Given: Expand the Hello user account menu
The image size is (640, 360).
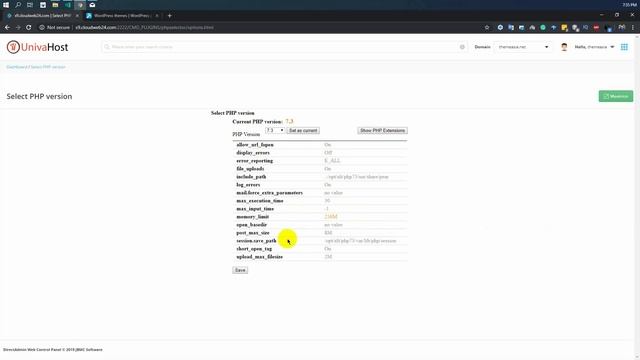Looking at the screenshot, I should 594,47.
